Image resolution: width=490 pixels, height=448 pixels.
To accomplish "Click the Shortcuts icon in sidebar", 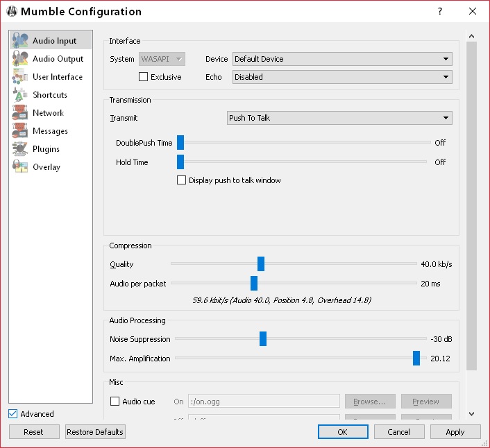I will 20,95.
